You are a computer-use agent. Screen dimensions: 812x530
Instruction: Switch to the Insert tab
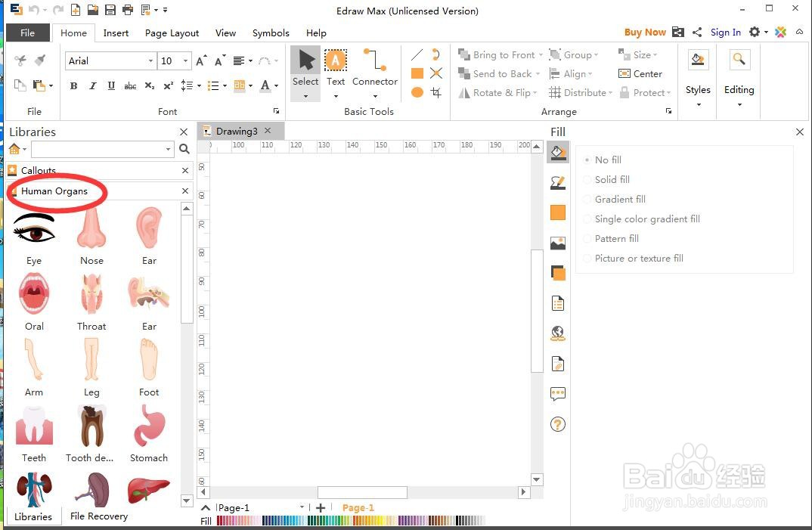[116, 33]
